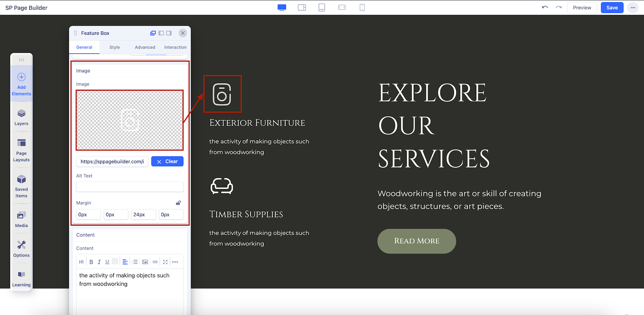The width and height of the screenshot is (644, 315).
Task: Expand content editor to fullscreen
Action: 165,262
